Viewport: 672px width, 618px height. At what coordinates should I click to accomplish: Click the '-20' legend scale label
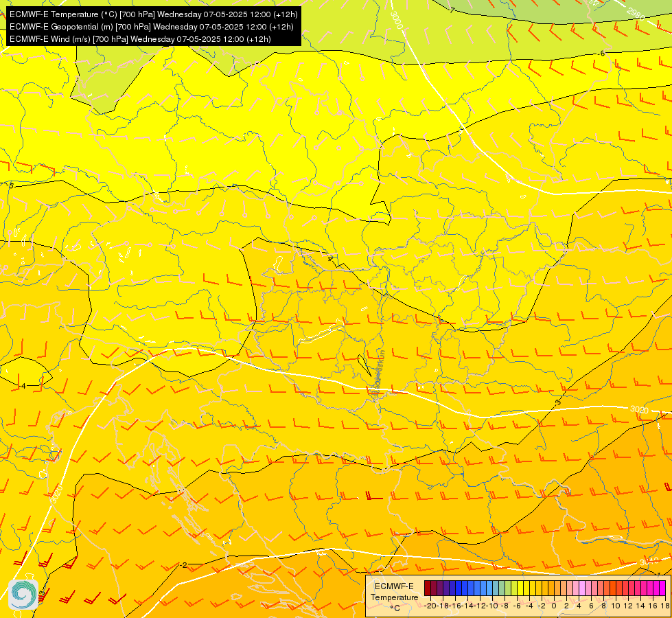pyautogui.click(x=430, y=606)
